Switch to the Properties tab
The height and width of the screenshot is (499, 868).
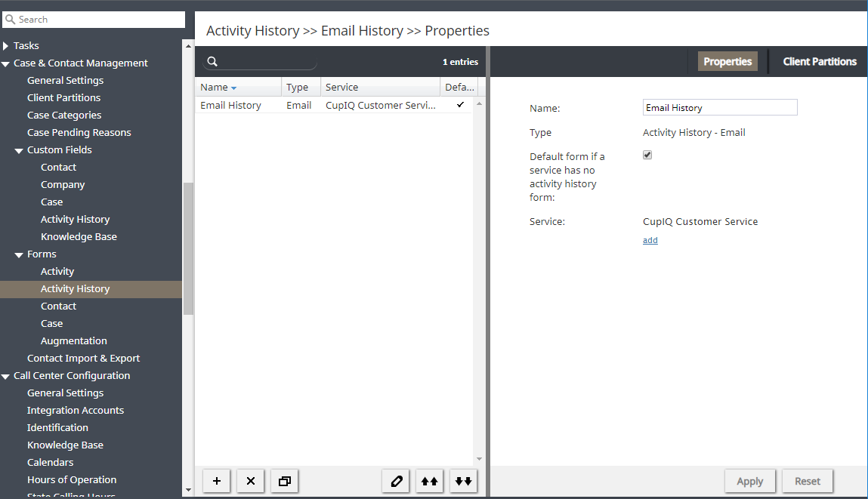click(x=727, y=61)
